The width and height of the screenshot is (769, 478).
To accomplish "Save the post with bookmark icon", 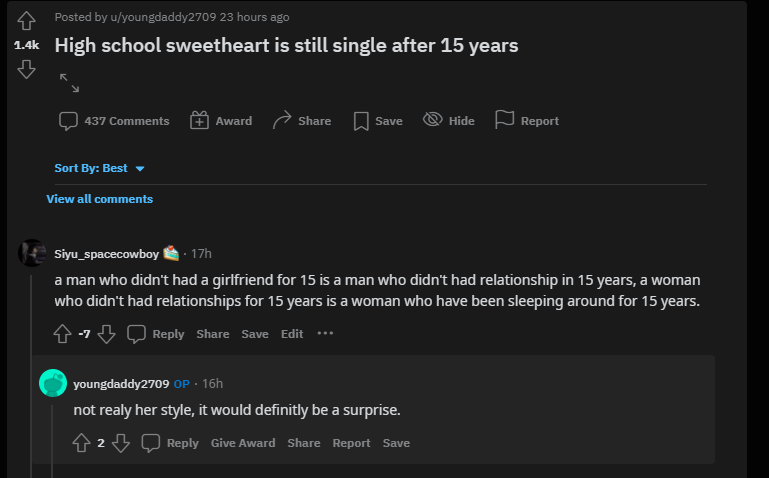I will tap(378, 121).
